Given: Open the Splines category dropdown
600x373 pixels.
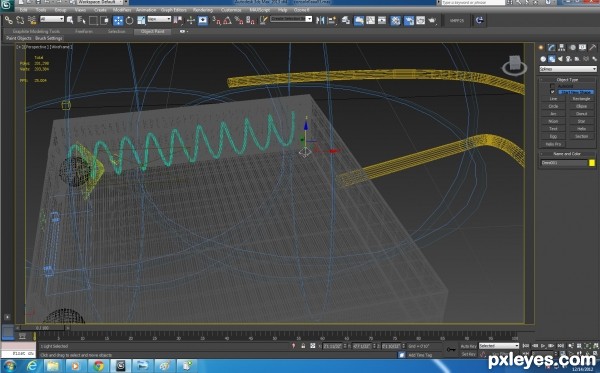Looking at the screenshot, I should click(x=568, y=69).
